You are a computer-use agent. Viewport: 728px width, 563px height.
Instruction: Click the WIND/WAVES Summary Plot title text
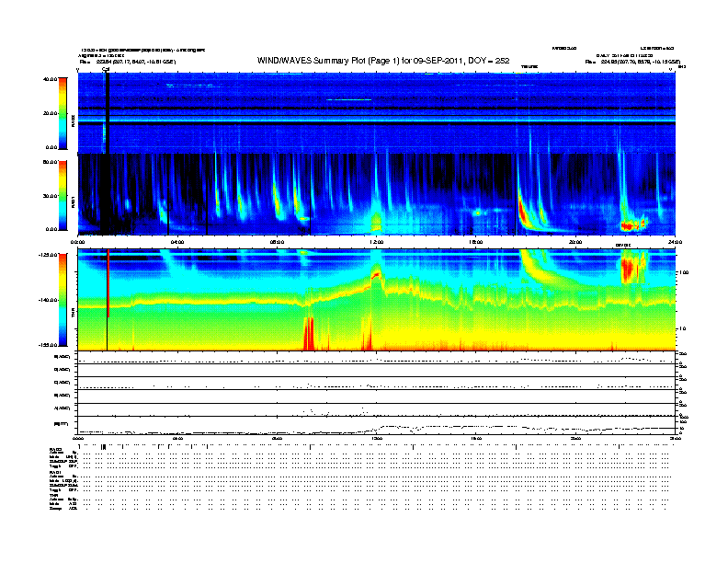383,61
